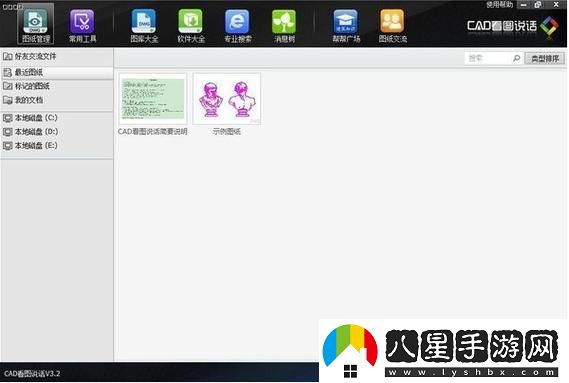
Task: Close the CAD看图说话 window
Action: (556, 5)
